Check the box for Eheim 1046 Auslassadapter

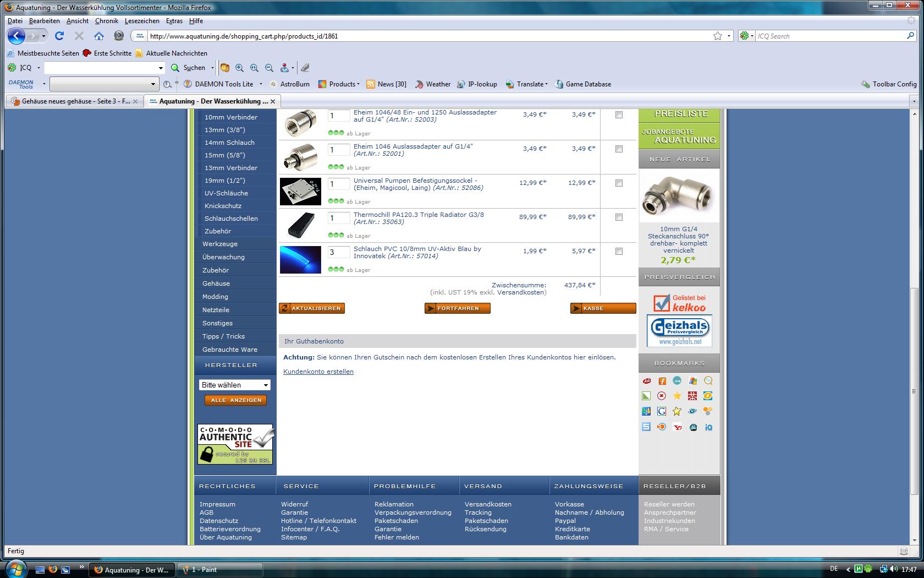click(x=619, y=149)
